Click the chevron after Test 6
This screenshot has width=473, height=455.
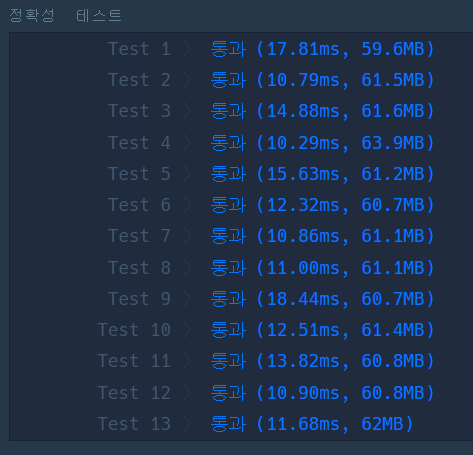pyautogui.click(x=188, y=205)
